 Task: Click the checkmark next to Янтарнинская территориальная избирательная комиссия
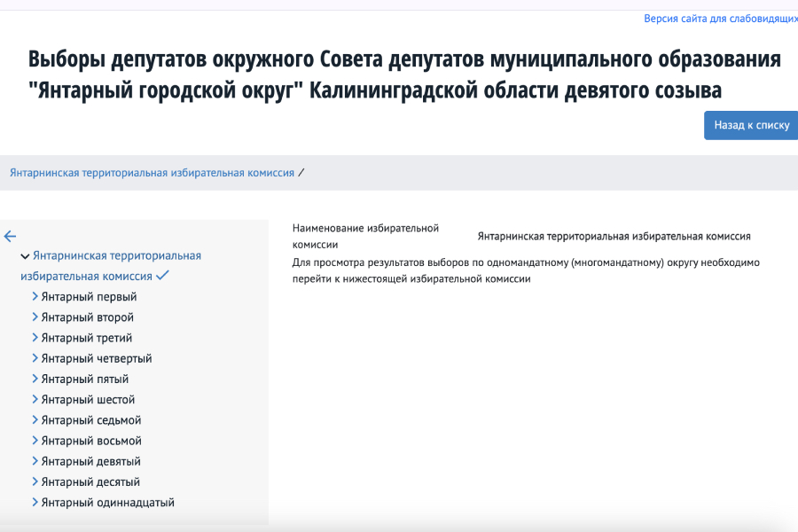[x=163, y=276]
